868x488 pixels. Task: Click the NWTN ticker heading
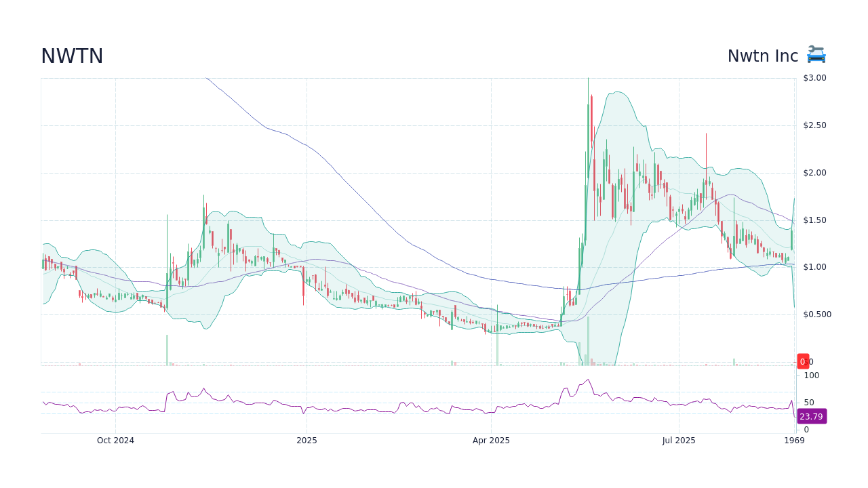click(71, 56)
